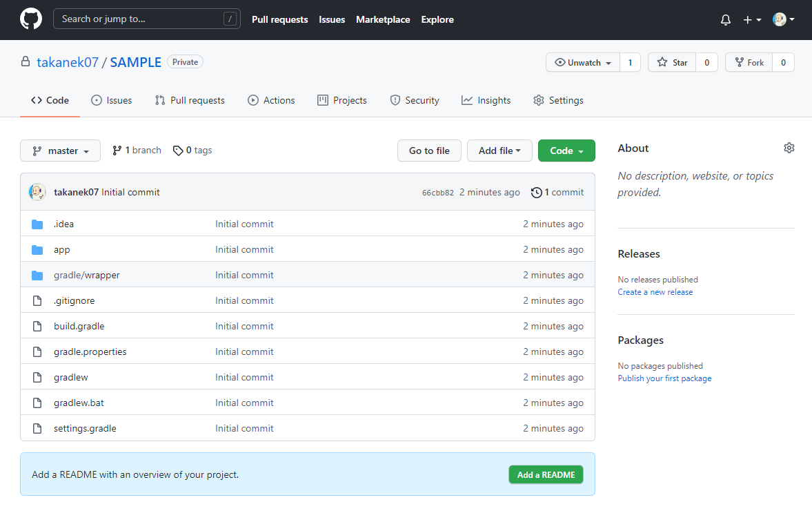Click the branch icon next to '1 branch'

[117, 150]
